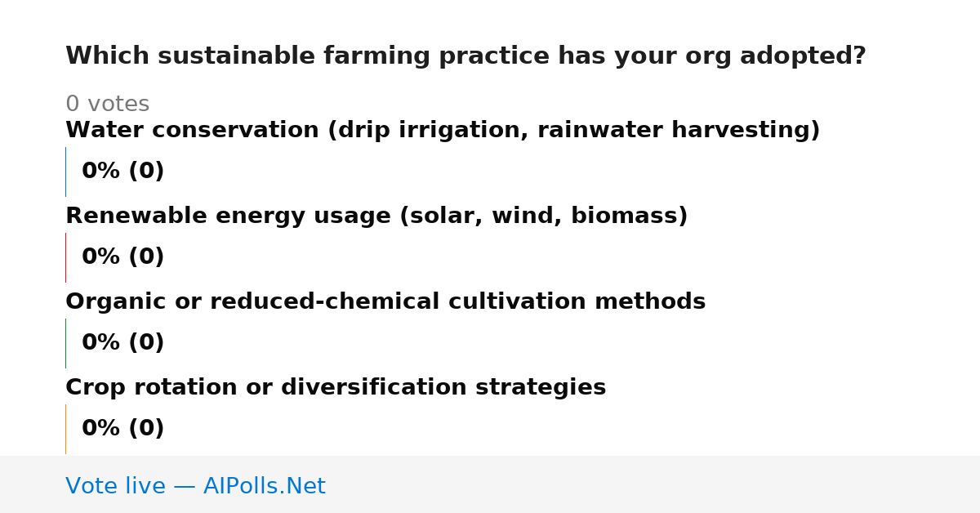Click the gray footer bar area
The height and width of the screenshot is (513, 980).
coord(490,484)
